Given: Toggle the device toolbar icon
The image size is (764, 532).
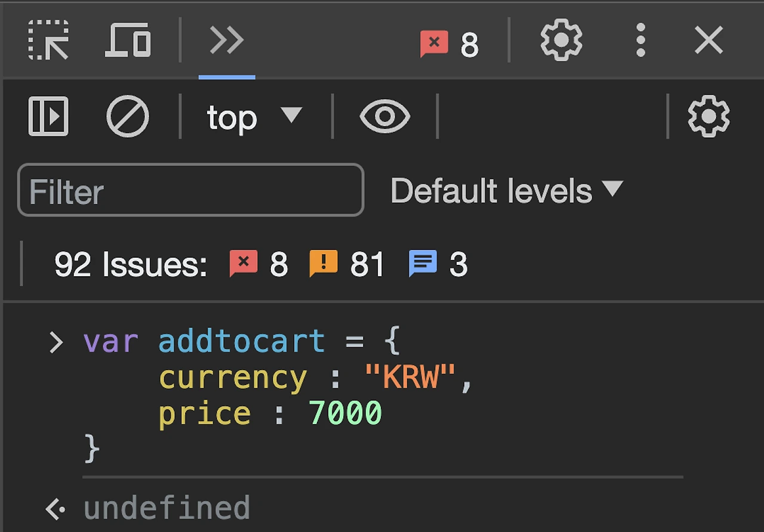Looking at the screenshot, I should click(128, 41).
